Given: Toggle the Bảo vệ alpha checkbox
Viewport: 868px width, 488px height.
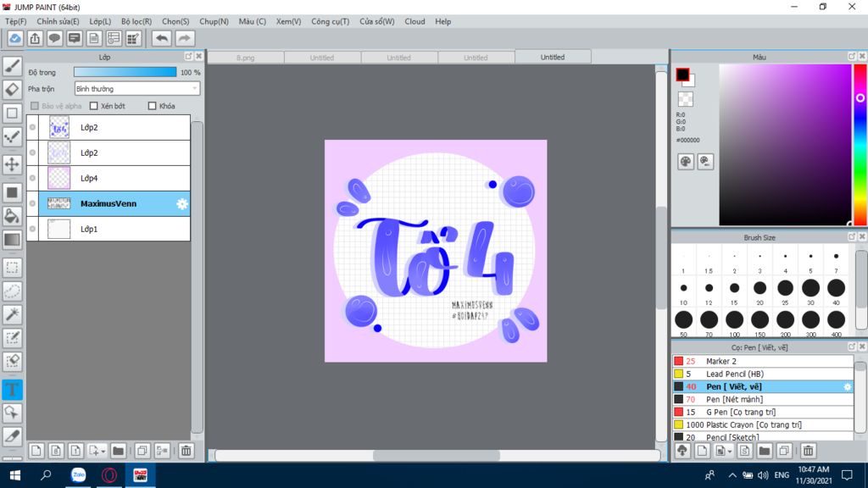Looking at the screenshot, I should point(35,106).
